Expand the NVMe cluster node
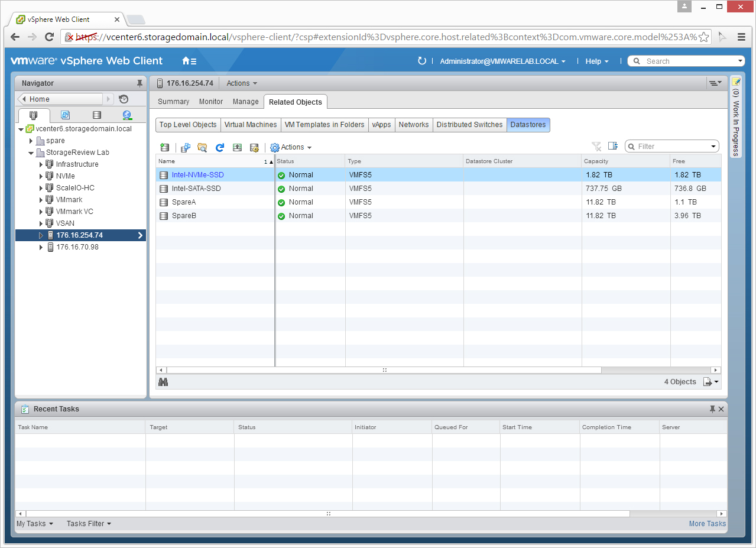This screenshot has height=548, width=756. pyautogui.click(x=41, y=176)
